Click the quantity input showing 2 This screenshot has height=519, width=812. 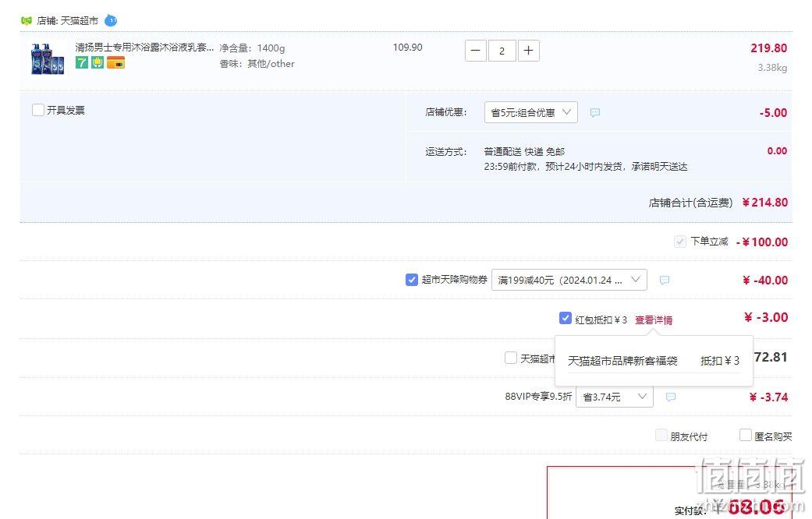(x=502, y=51)
